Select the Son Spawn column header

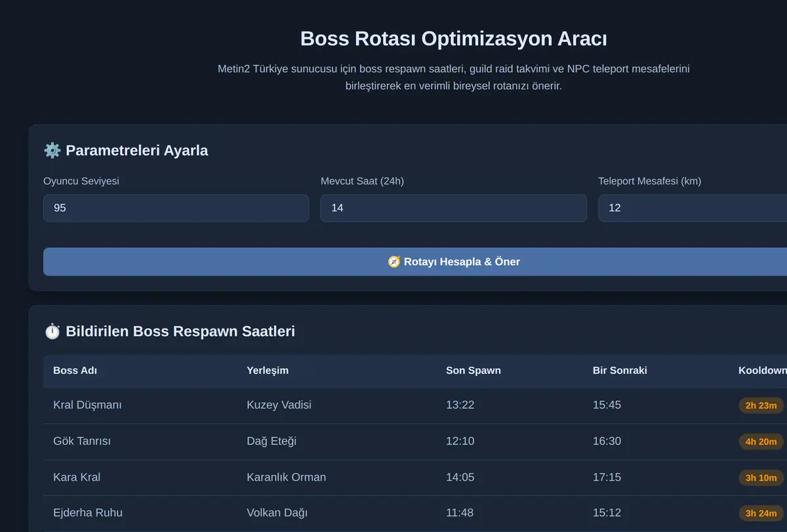point(474,371)
